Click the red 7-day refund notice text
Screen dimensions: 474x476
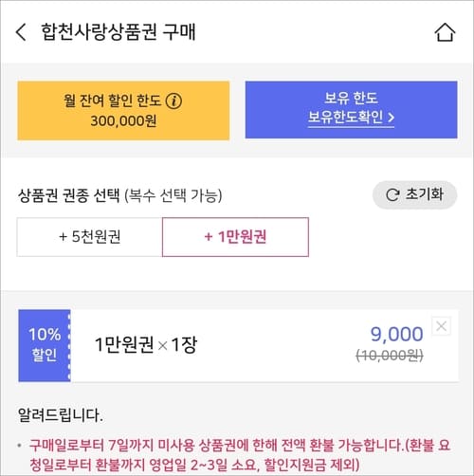[x=240, y=455]
